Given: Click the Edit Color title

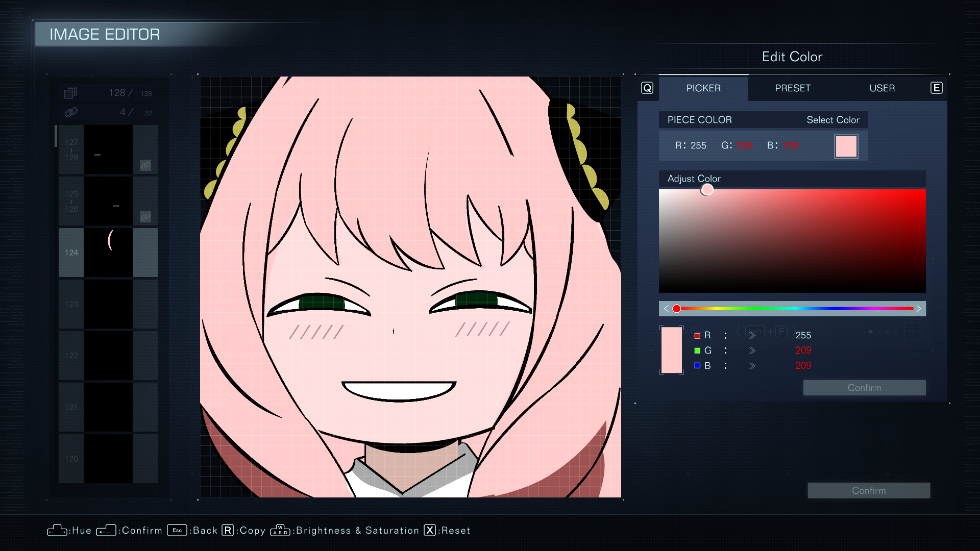Looking at the screenshot, I should (792, 57).
